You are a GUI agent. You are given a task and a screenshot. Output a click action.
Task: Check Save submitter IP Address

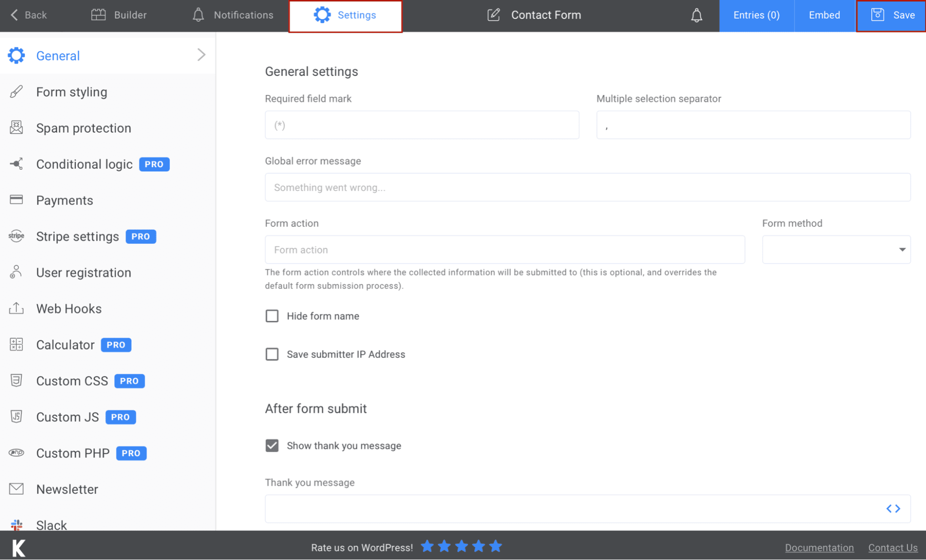click(272, 354)
